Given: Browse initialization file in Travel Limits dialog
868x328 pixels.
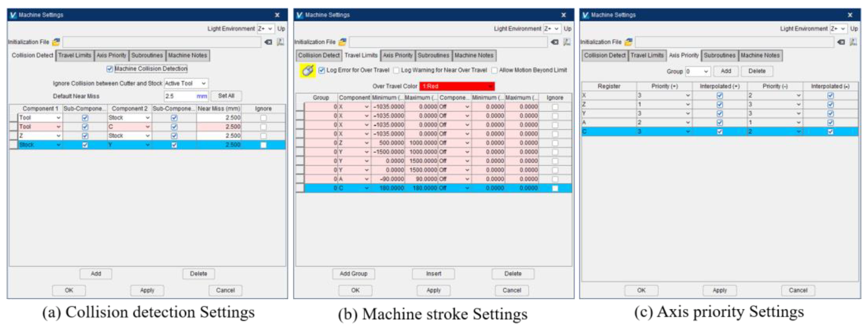Looking at the screenshot, I should pyautogui.click(x=342, y=42).
